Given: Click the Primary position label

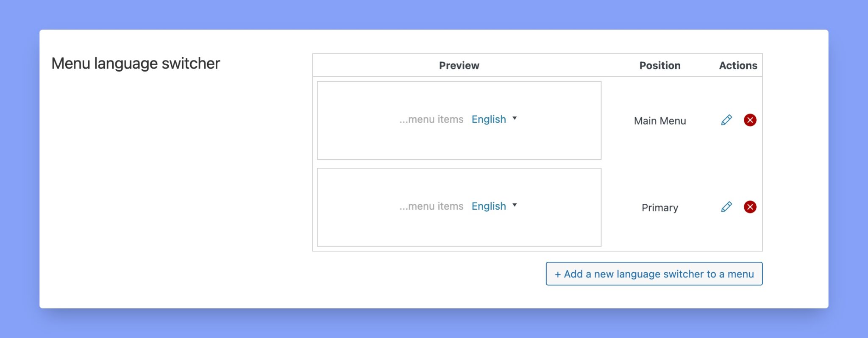Looking at the screenshot, I should [x=659, y=208].
